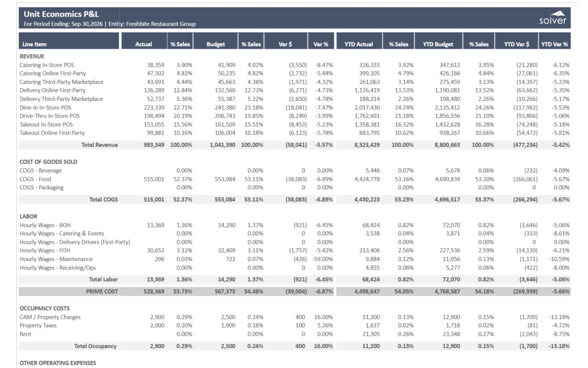Select the Total Labor row label
588x368 pixels.
click(x=103, y=279)
